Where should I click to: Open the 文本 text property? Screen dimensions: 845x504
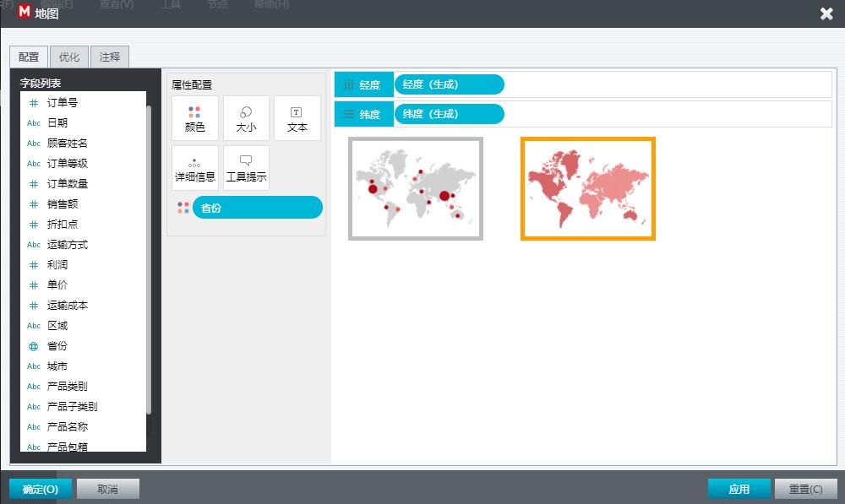(x=297, y=118)
